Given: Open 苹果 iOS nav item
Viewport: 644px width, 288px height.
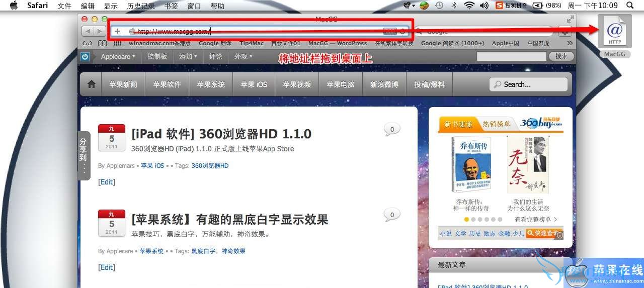Looking at the screenshot, I should tap(254, 84).
